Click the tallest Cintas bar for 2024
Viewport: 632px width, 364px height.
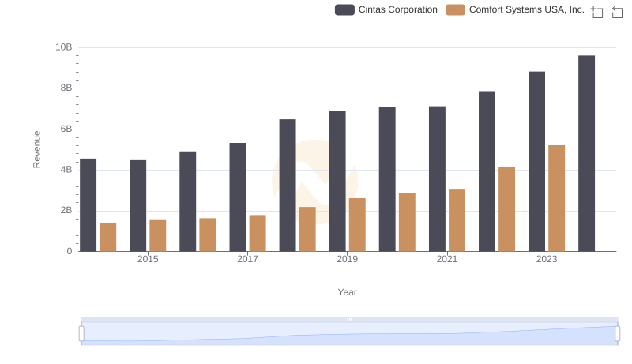pos(586,153)
